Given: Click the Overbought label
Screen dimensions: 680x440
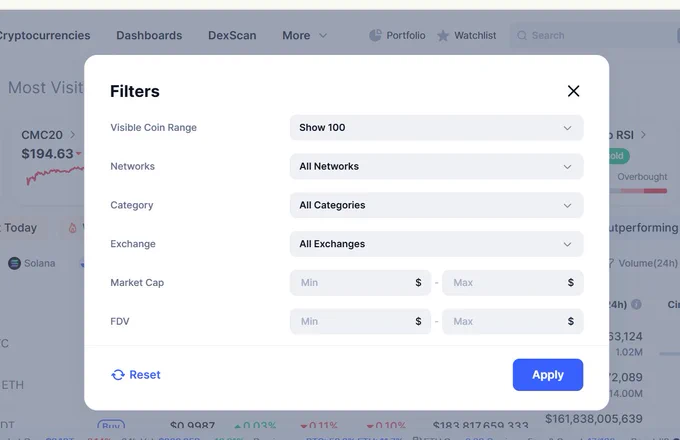Looking at the screenshot, I should pos(642,177).
